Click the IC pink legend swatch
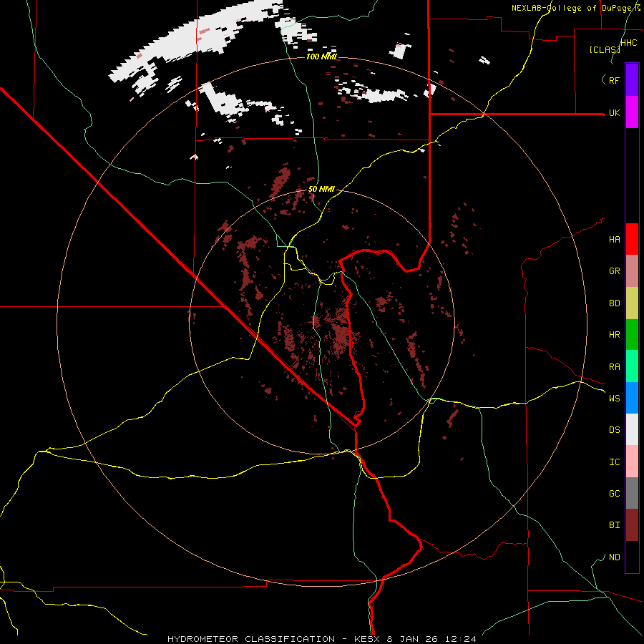Viewport: 644px width, 644px height. (x=632, y=462)
